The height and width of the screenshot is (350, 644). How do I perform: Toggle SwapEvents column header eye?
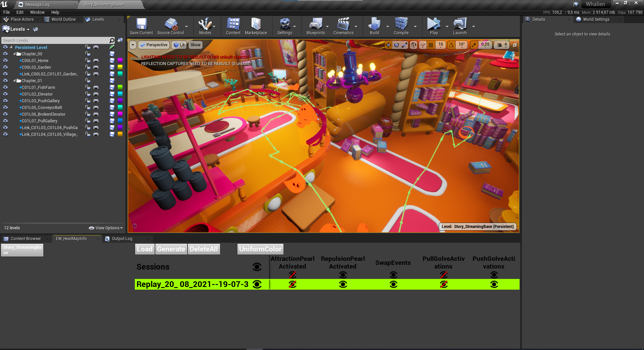tap(393, 275)
